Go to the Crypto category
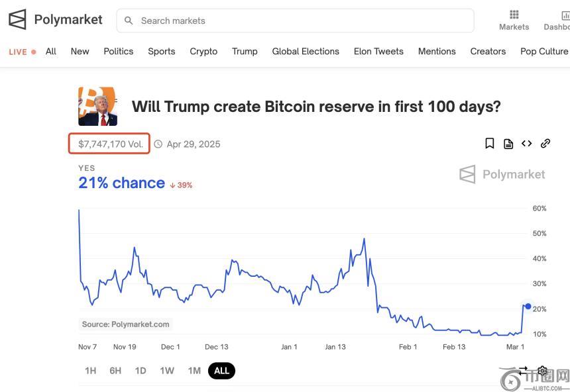 click(x=203, y=51)
